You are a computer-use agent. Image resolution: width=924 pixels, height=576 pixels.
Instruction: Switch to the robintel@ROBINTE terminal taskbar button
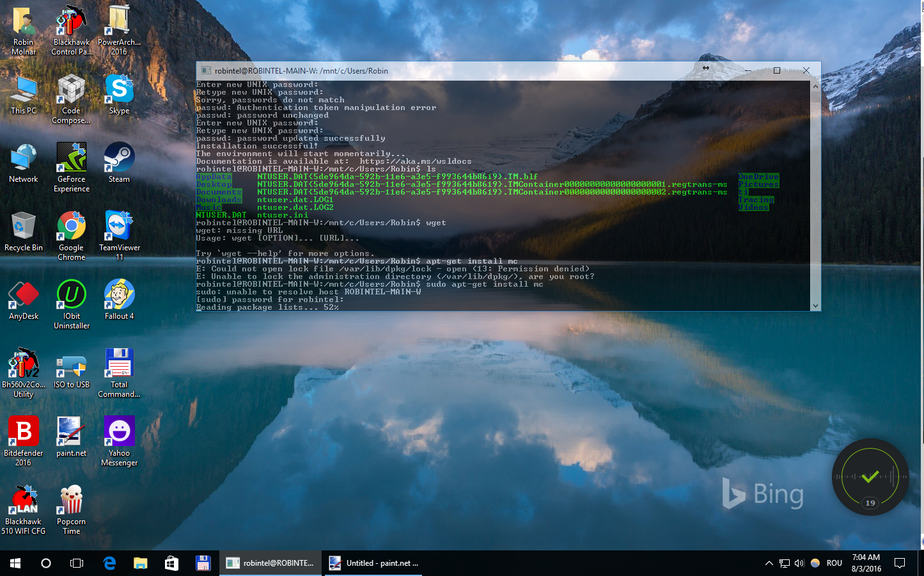coord(270,563)
